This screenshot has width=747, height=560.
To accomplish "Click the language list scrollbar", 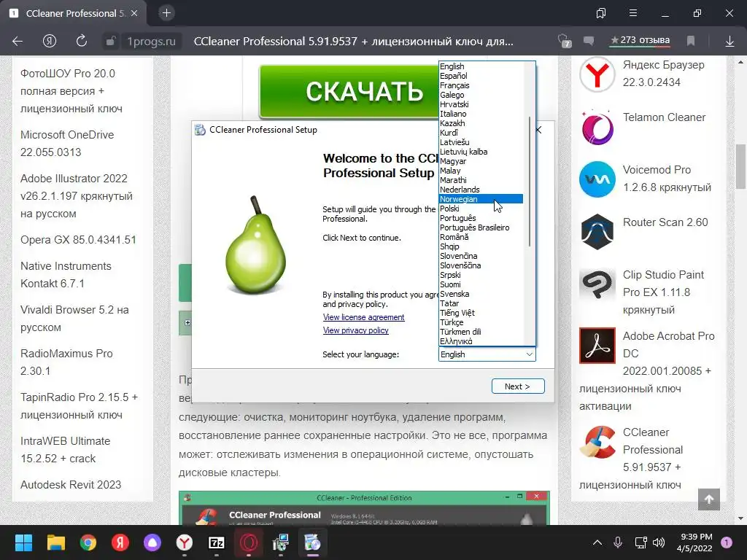I will click(530, 182).
